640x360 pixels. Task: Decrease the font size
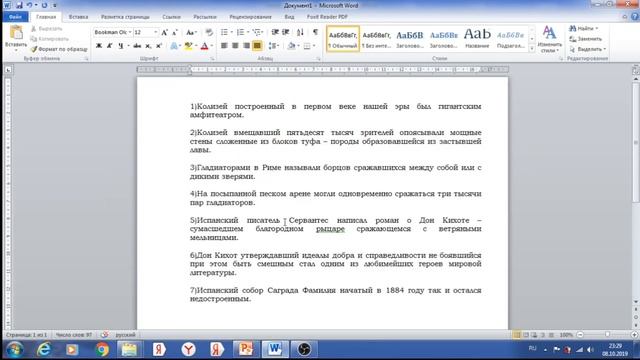click(175, 32)
